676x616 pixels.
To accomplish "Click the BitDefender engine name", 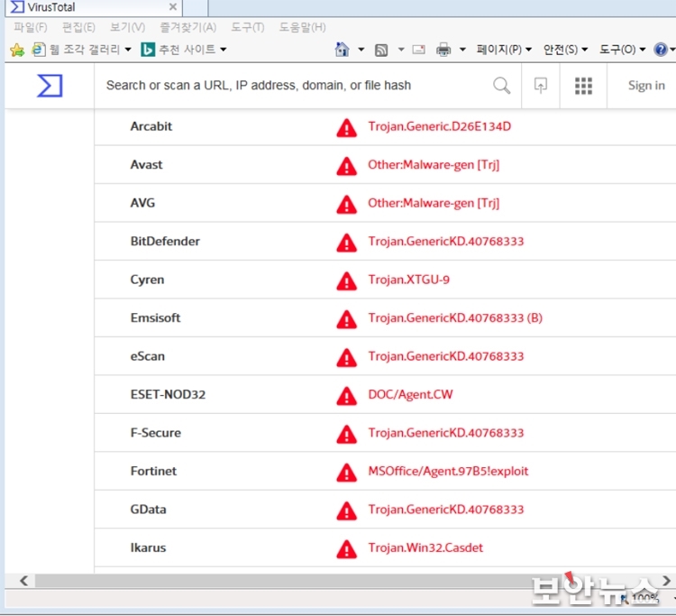I will tap(165, 241).
